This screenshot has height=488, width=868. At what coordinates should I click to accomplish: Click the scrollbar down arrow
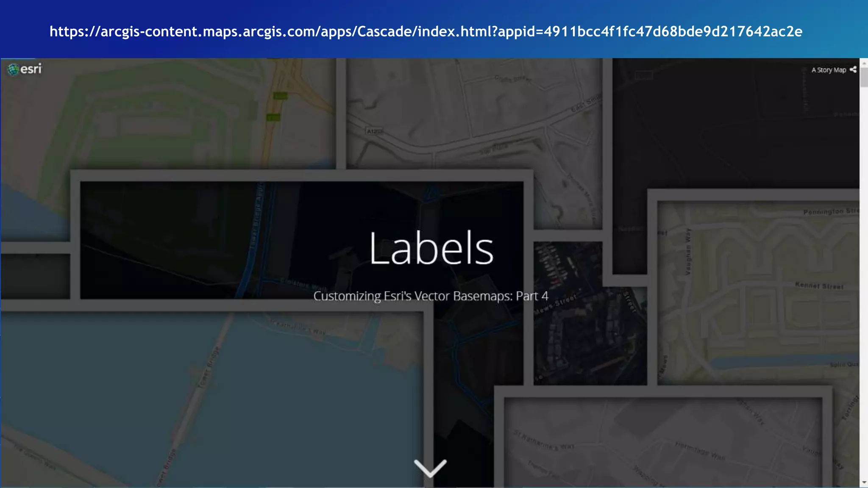(864, 482)
